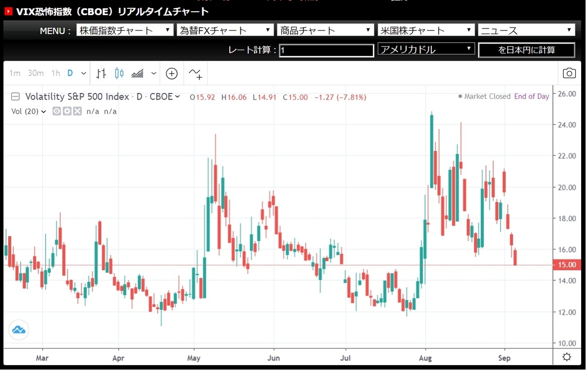Click the VIX恐怖指数 chart page title

click(113, 11)
